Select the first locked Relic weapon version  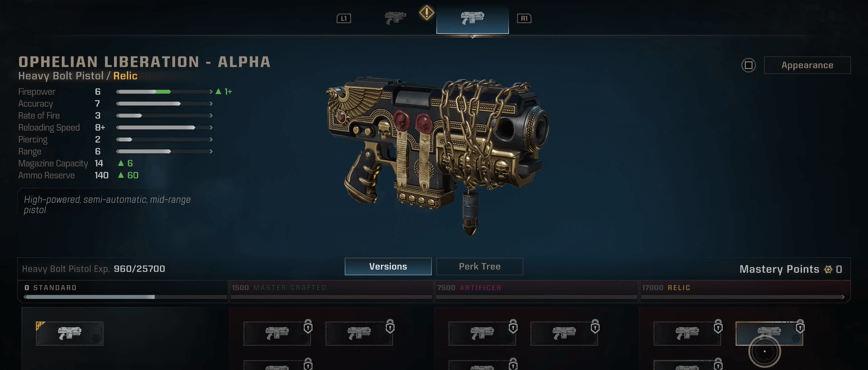pos(687,333)
